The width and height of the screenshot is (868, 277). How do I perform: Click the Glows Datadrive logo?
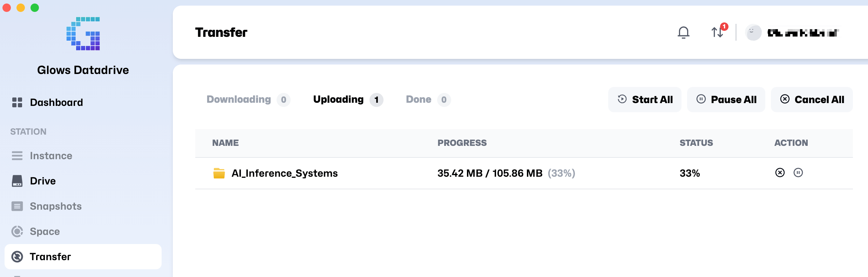point(83,34)
